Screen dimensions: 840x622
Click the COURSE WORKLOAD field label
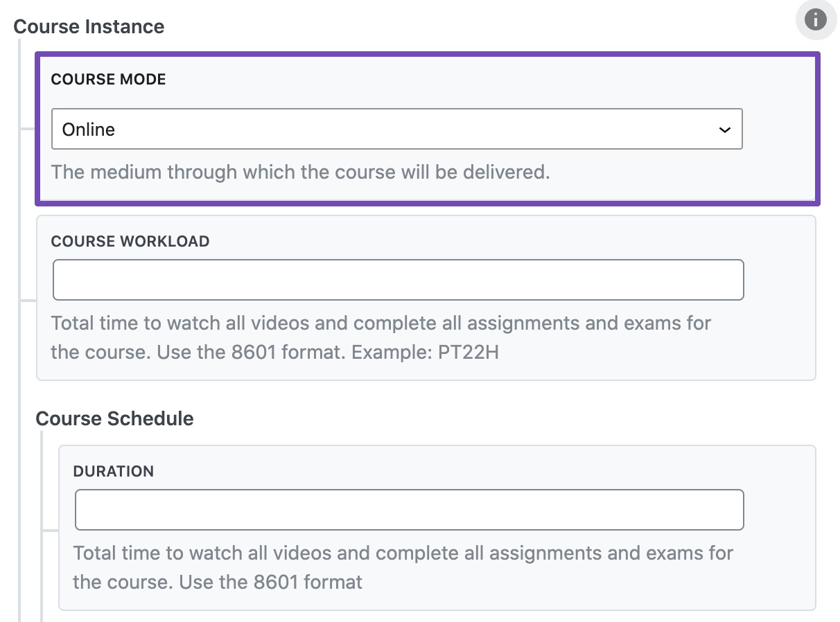(x=130, y=242)
